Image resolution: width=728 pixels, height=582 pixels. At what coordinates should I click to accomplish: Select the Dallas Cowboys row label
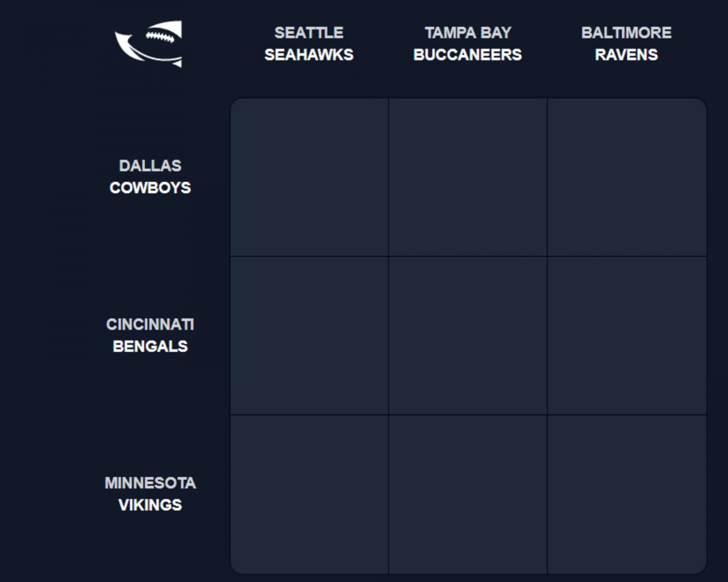click(x=150, y=176)
